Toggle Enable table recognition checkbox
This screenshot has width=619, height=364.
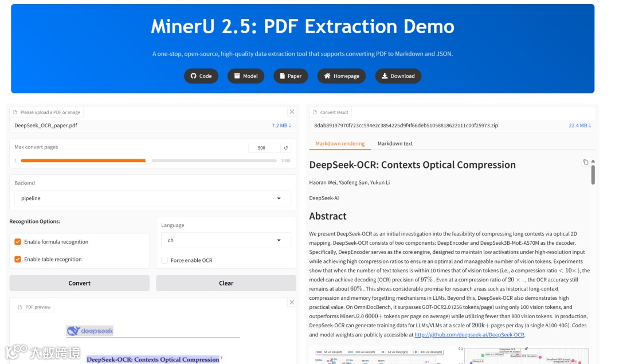[18, 259]
